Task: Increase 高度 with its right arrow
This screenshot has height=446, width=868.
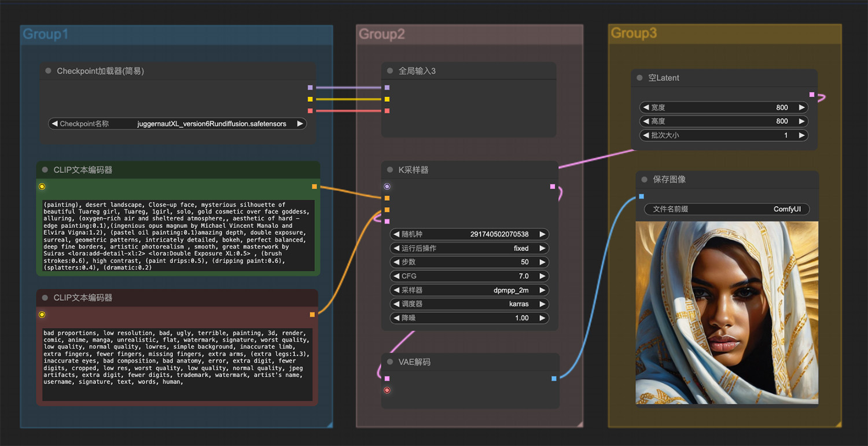Action: [801, 121]
